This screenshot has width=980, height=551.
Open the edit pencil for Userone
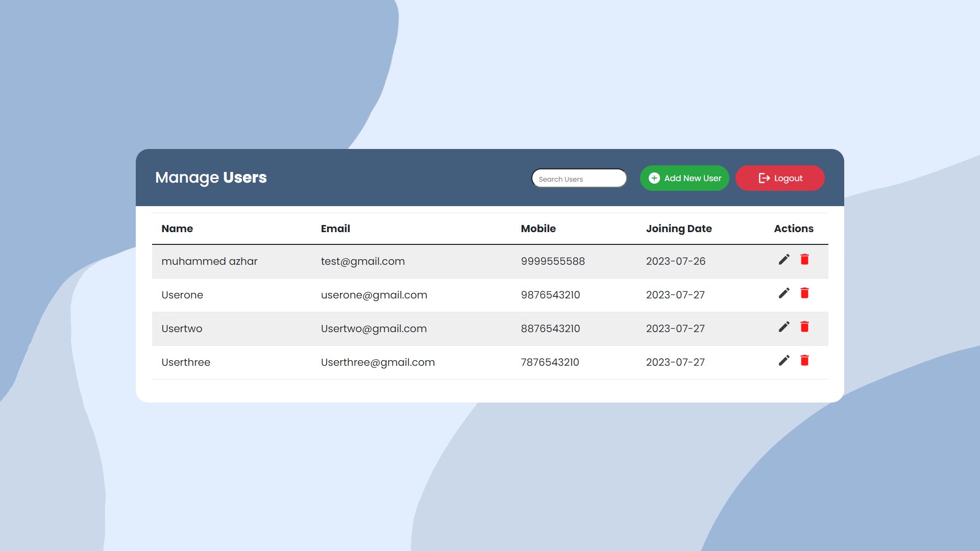click(x=783, y=293)
